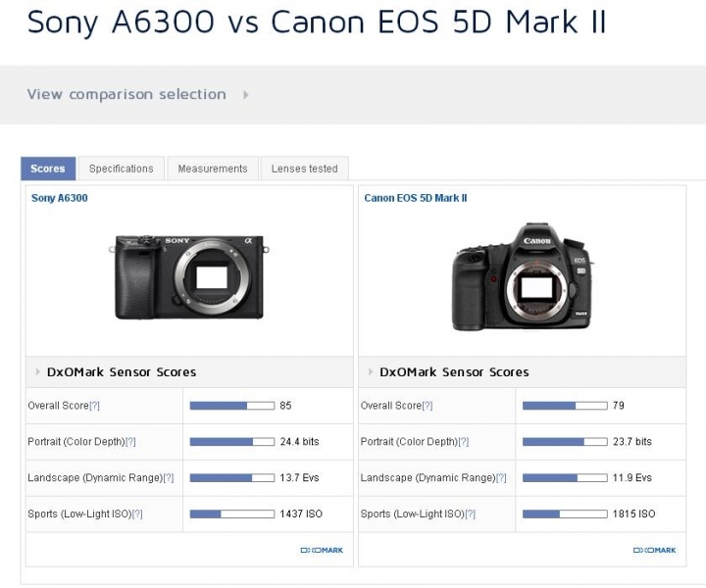
Task: Select the Sony score value 85
Action: [x=285, y=406]
